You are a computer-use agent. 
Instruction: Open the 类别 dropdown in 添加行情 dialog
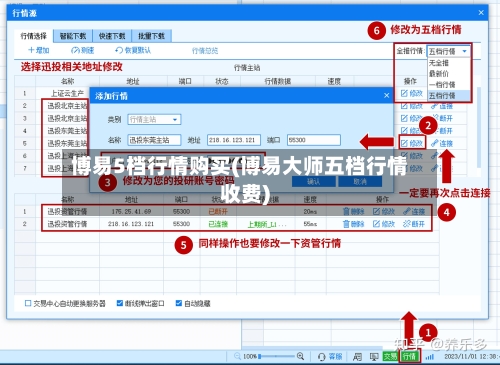[x=154, y=119]
